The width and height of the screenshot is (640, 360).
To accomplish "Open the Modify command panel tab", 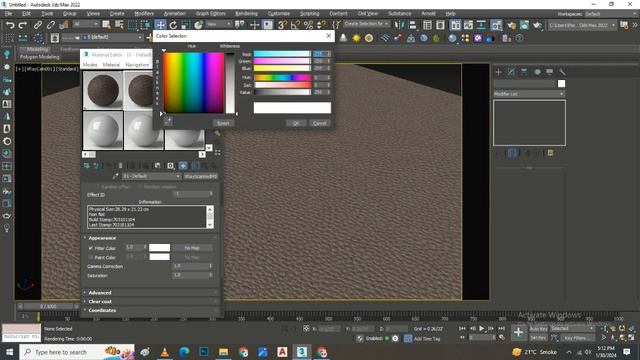I will click(x=511, y=72).
